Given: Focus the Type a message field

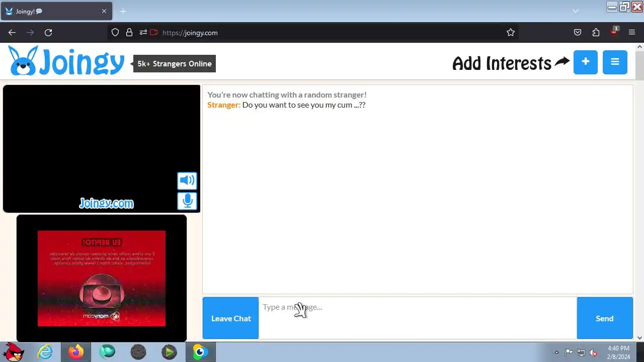Looking at the screenshot, I should tap(418, 318).
